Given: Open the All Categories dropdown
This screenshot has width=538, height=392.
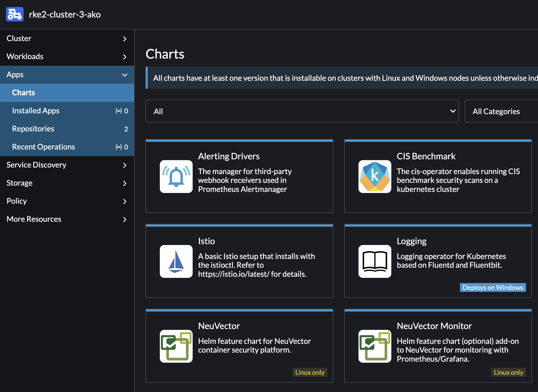Looking at the screenshot, I should pos(501,111).
